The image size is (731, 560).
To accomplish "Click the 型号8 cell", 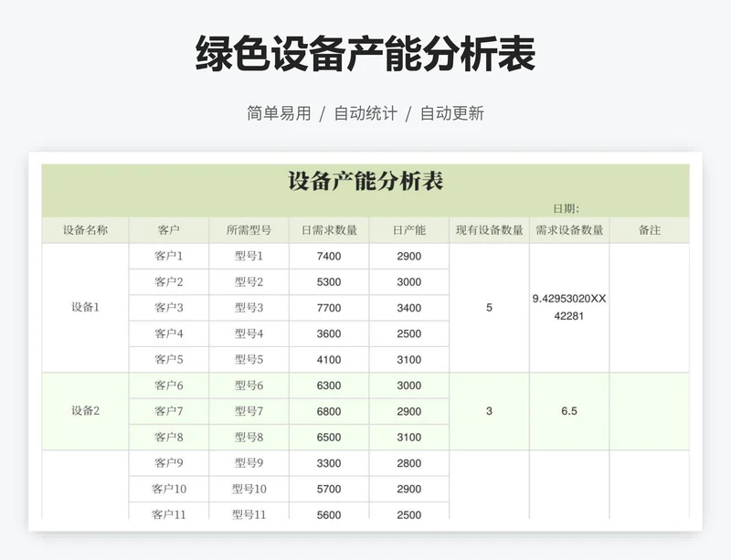I will [x=249, y=438].
